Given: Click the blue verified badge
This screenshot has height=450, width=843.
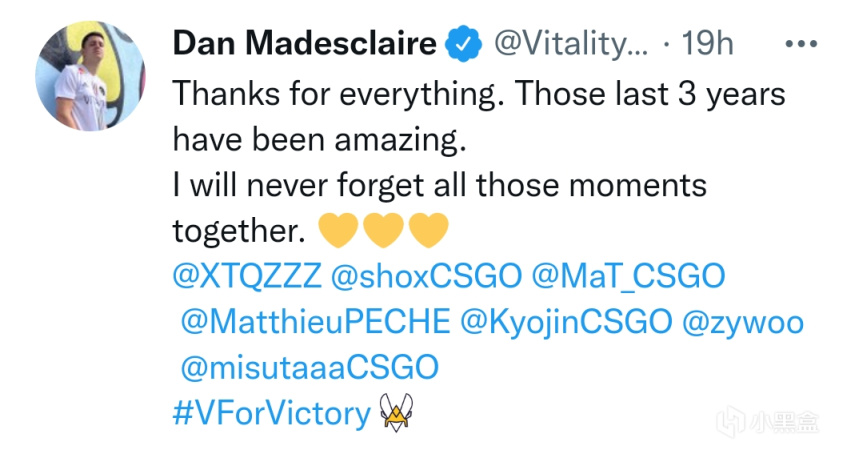Looking at the screenshot, I should click(460, 44).
